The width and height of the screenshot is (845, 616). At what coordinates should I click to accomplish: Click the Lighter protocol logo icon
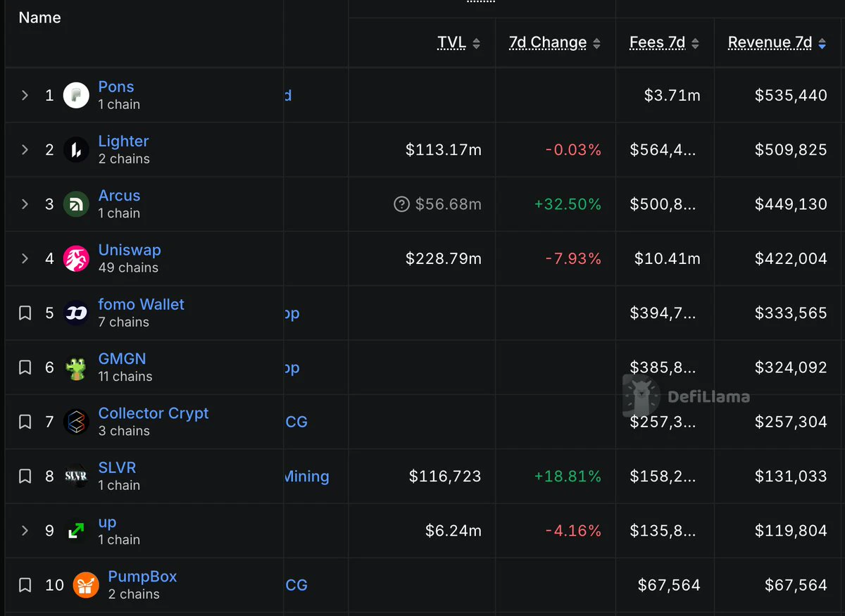coord(76,149)
